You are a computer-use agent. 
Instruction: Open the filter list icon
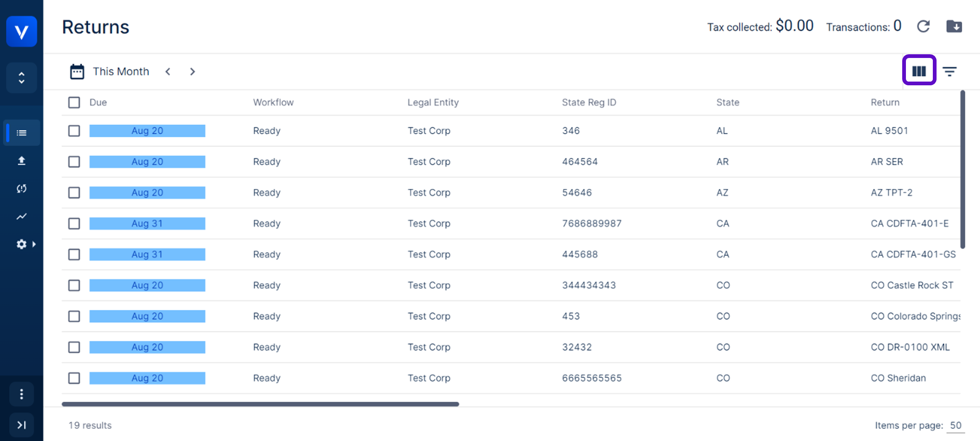(949, 71)
